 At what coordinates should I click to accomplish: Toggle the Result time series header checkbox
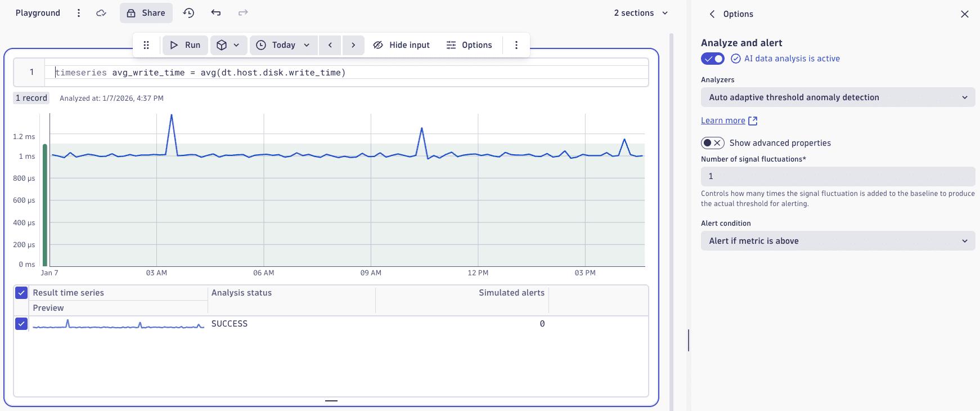pos(21,293)
